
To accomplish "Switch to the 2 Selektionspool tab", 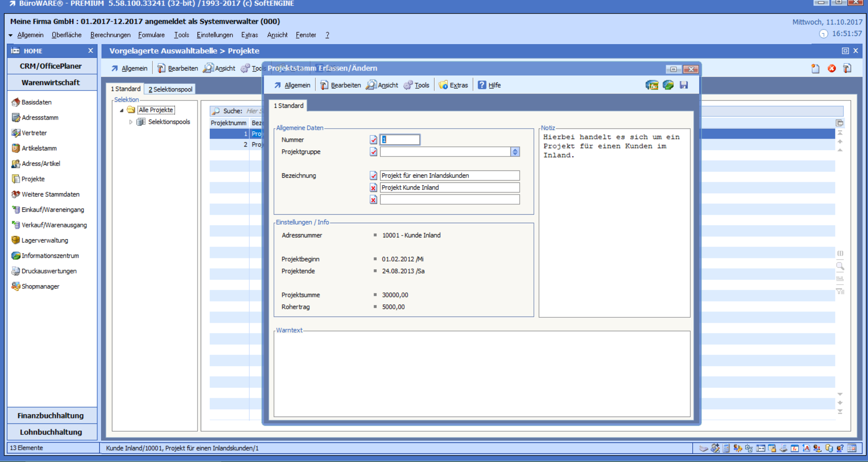I will pos(170,89).
